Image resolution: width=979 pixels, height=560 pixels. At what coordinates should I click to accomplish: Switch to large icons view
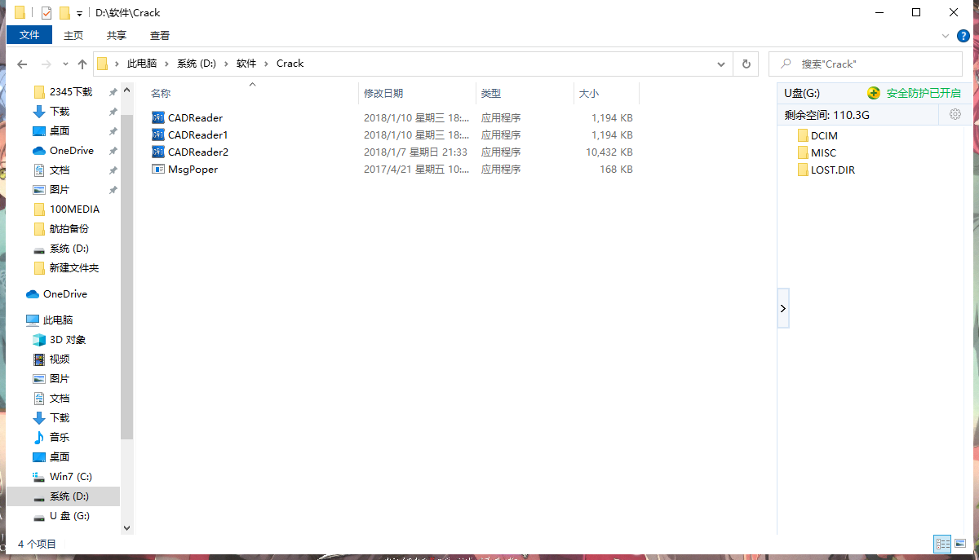coord(961,544)
